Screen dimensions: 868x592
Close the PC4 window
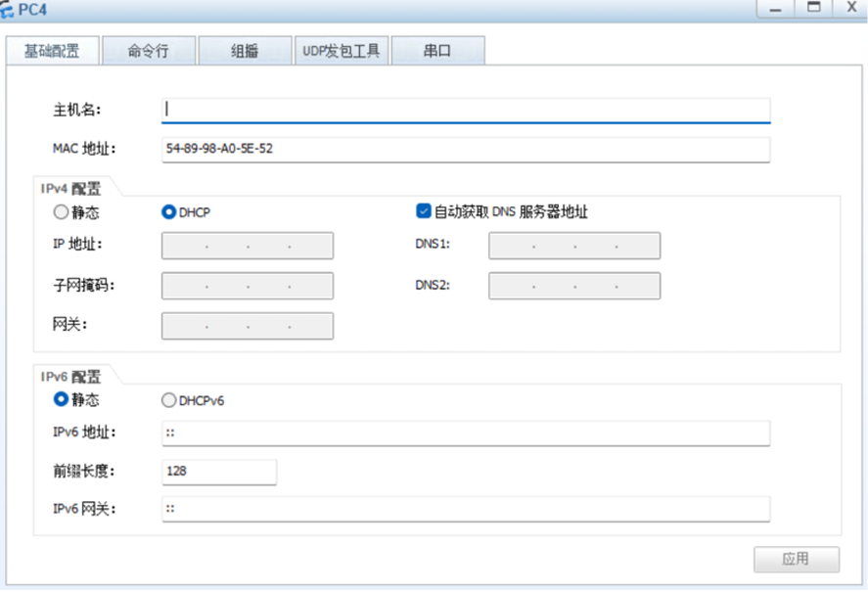851,8
